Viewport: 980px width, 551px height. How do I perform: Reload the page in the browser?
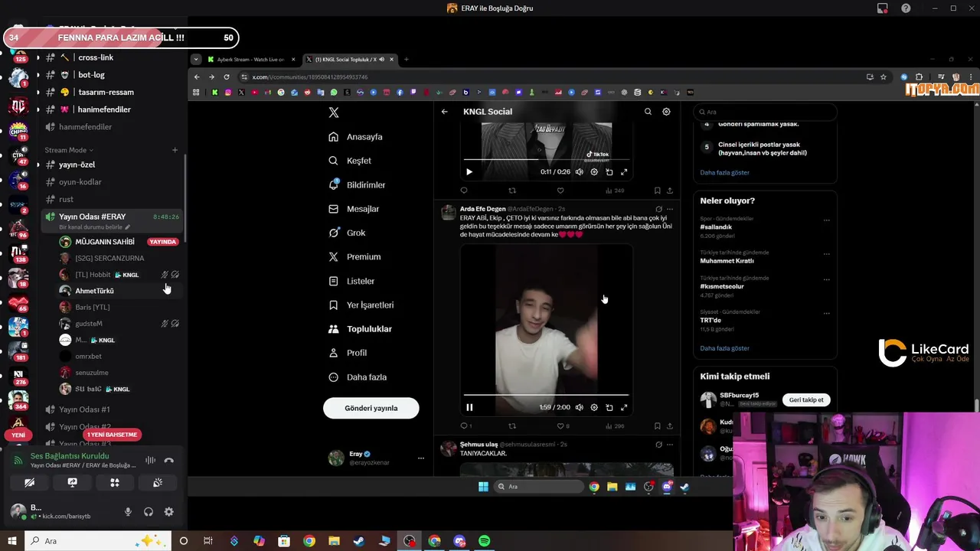pyautogui.click(x=227, y=77)
